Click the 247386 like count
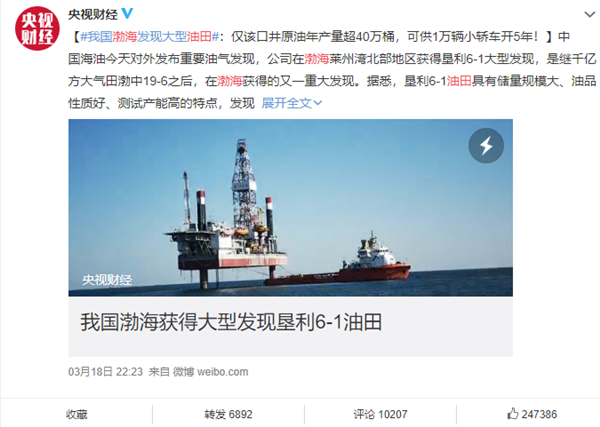Image resolution: width=600 pixels, height=427 pixels. tap(539, 414)
